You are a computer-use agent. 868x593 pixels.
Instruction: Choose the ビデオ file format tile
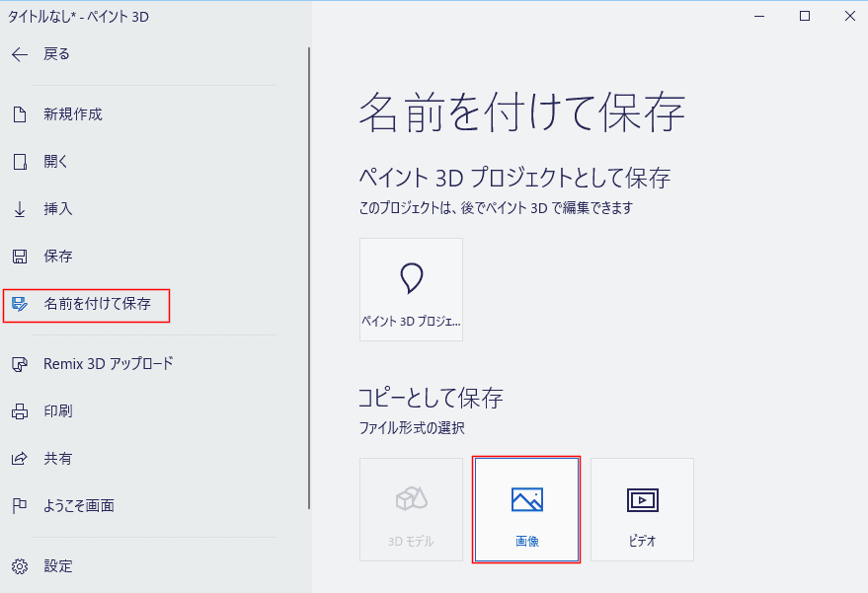[x=642, y=509]
